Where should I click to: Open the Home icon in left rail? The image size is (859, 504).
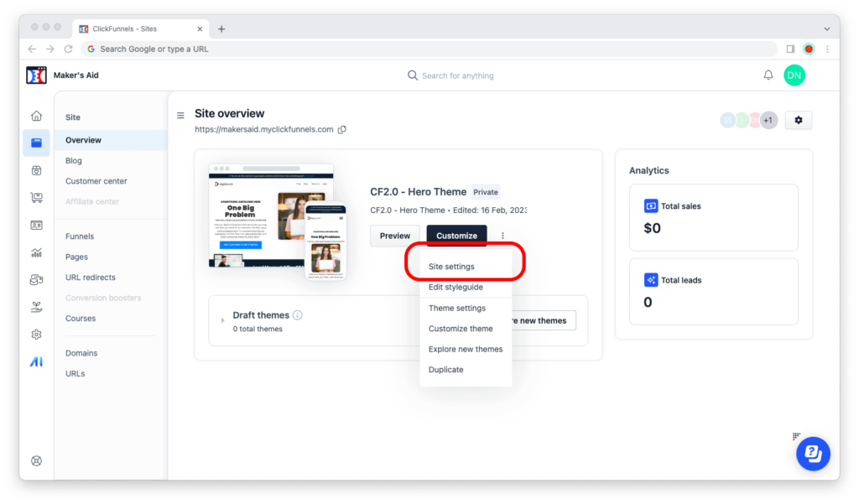click(x=37, y=116)
